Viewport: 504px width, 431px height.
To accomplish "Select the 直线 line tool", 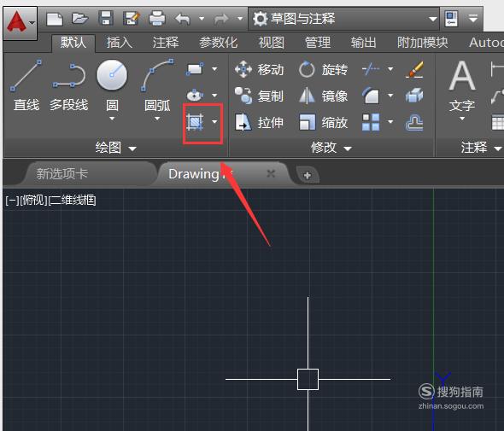I will (x=26, y=85).
